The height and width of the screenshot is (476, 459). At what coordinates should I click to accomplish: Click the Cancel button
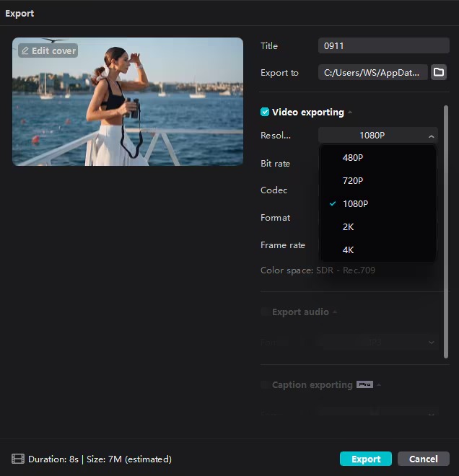point(424,459)
